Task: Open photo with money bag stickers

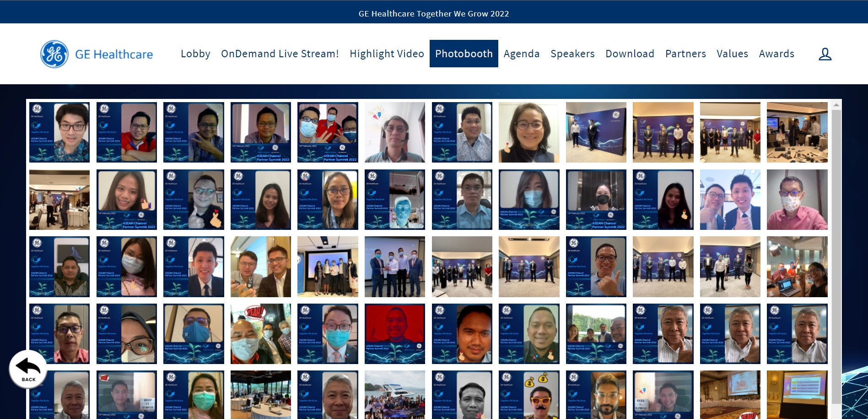Action: (528, 395)
